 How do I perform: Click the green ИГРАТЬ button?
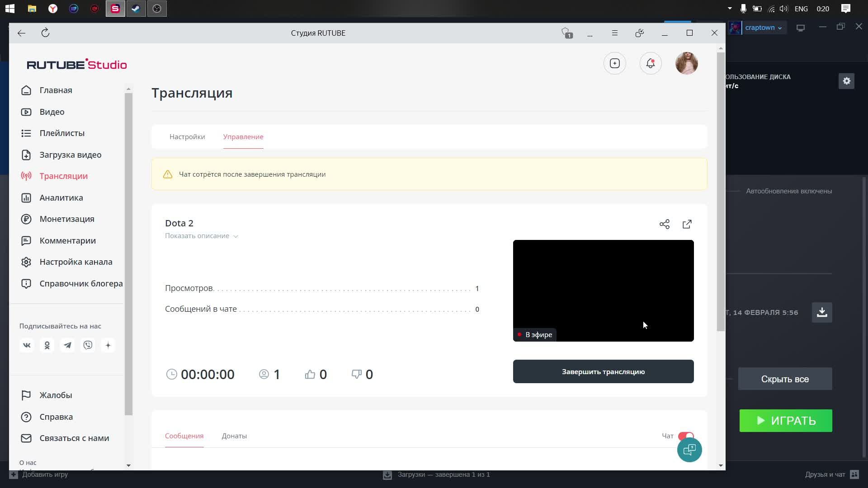pyautogui.click(x=786, y=421)
